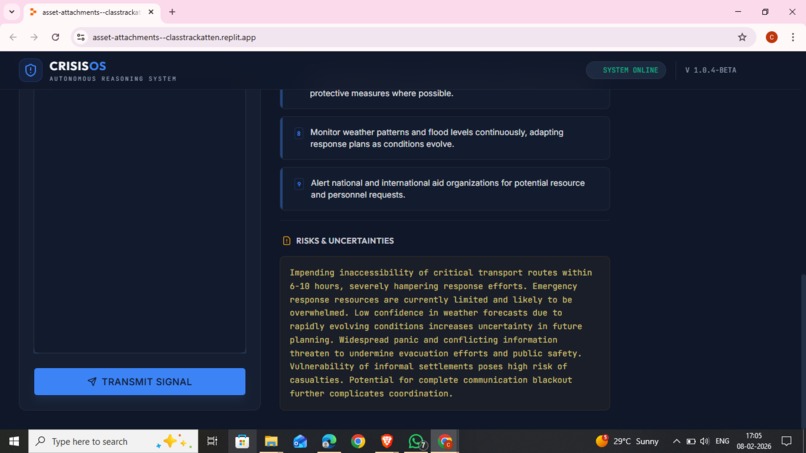Screen dimensions: 806x453
Task: Go forward with the browser forward arrow
Action: click(34, 37)
